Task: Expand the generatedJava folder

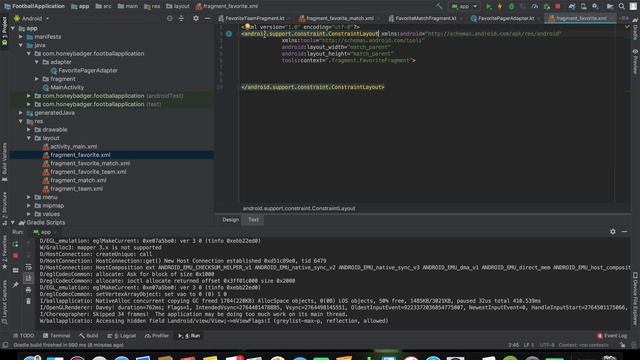Action: (x=21, y=113)
